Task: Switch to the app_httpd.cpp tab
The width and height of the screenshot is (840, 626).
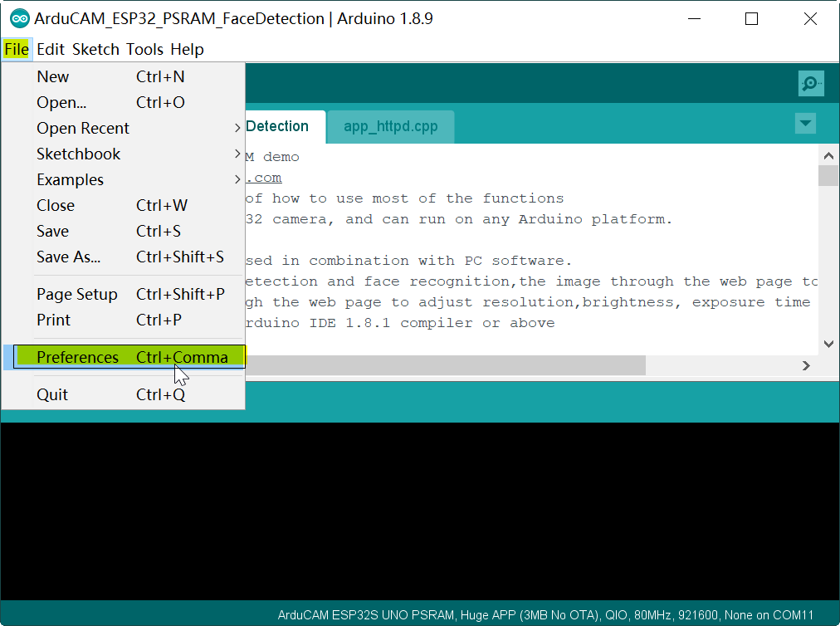Action: [391, 126]
